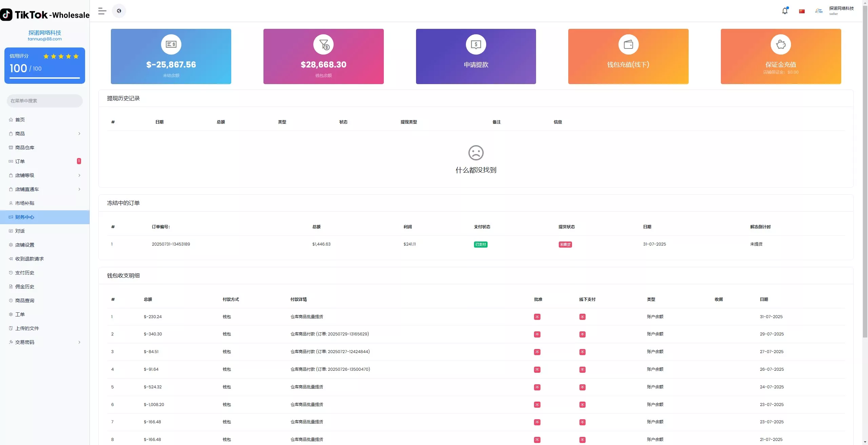The height and width of the screenshot is (445, 868).
Task: Open the notification bell
Action: (785, 11)
